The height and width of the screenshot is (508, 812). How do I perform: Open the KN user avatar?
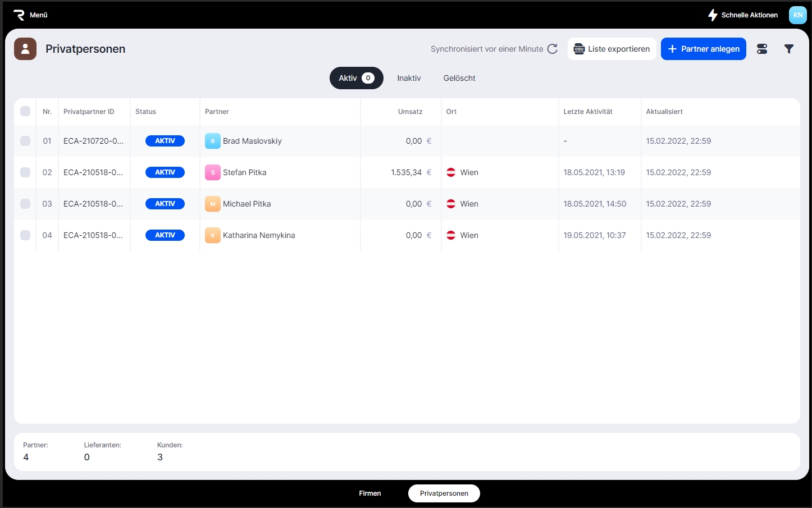click(797, 15)
